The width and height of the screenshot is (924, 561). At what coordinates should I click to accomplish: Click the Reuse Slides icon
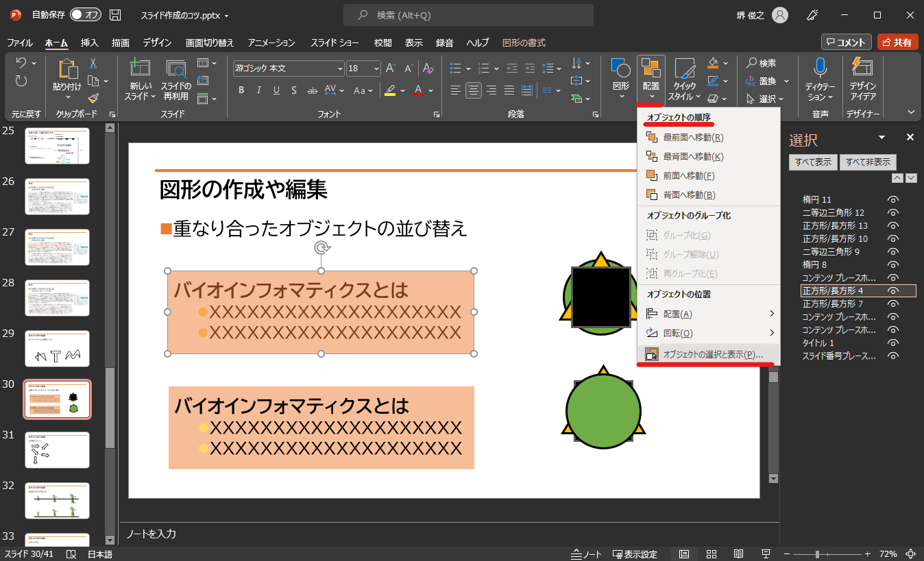coord(176,68)
